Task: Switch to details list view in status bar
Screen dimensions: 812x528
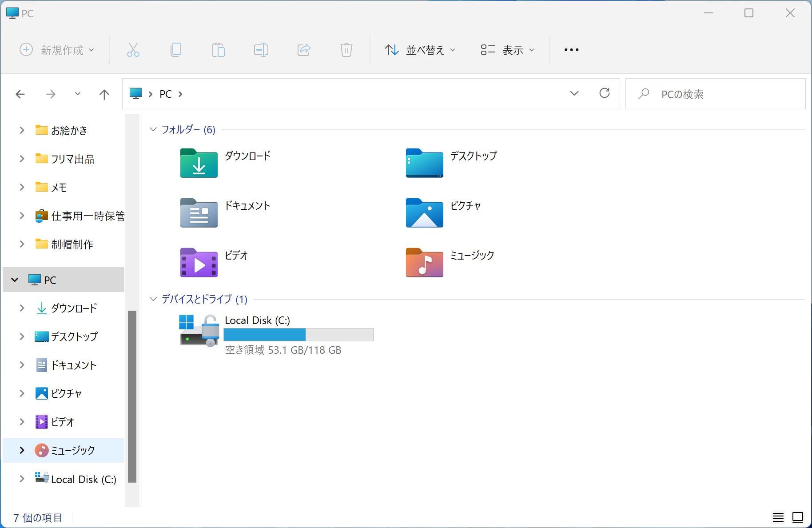Action: pos(778,517)
